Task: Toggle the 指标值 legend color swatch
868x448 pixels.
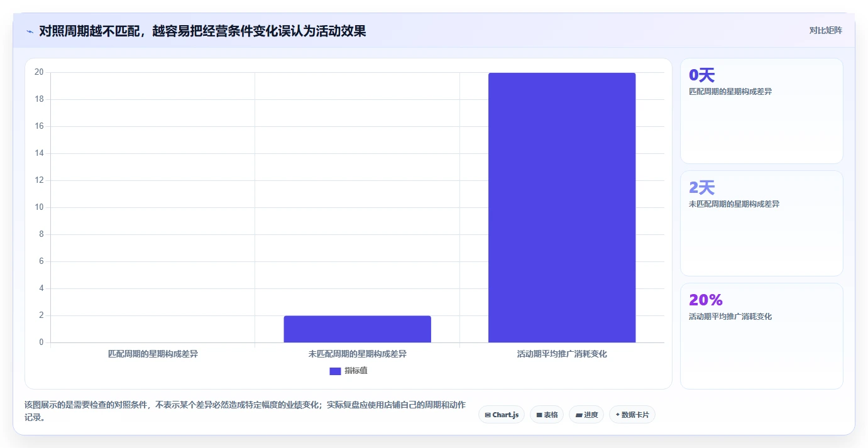Action: point(335,371)
